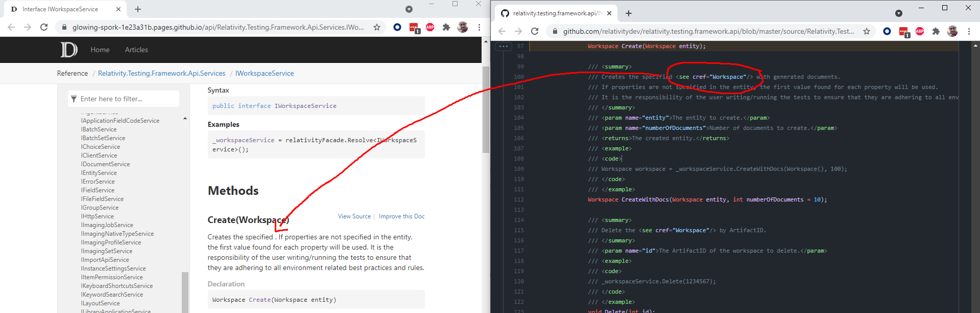Screen dimensions: 980x313
Task: Open IFileFieldService in the sidebar
Action: (102, 199)
